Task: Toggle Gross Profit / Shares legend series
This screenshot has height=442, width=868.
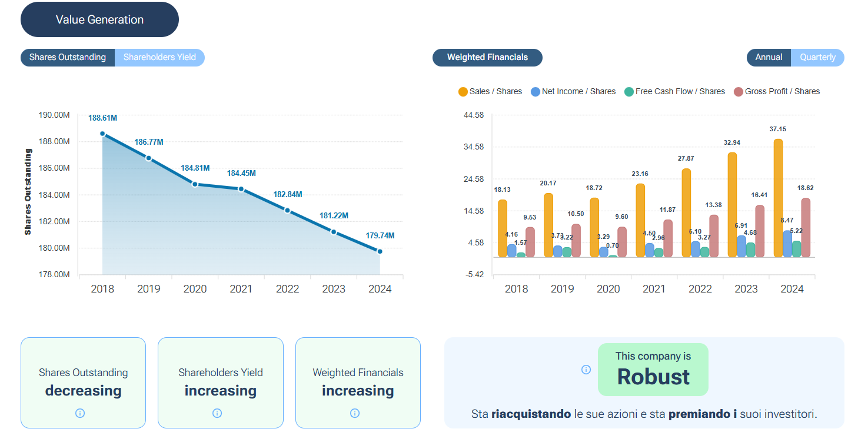Action: click(x=777, y=92)
